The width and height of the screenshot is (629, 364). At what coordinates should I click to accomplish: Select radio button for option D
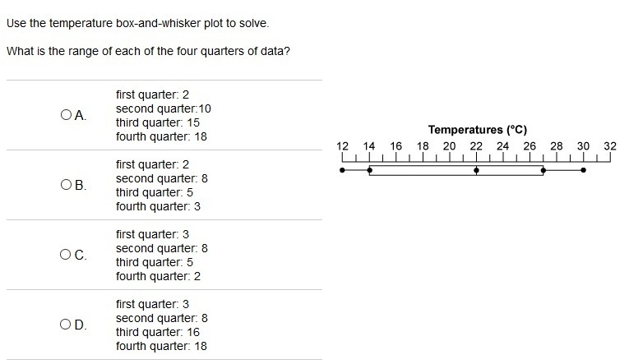[66, 325]
